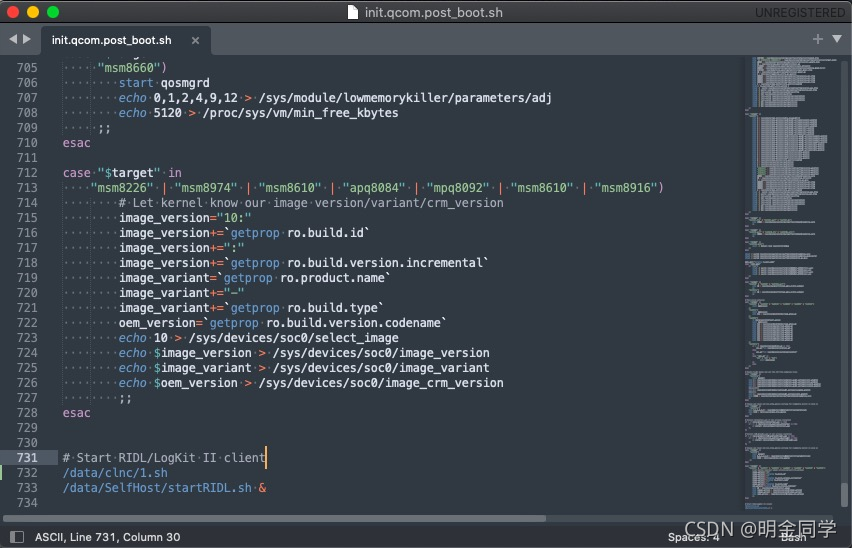Click the text ro.product.name
This screenshot has width=852, height=548.
point(332,278)
